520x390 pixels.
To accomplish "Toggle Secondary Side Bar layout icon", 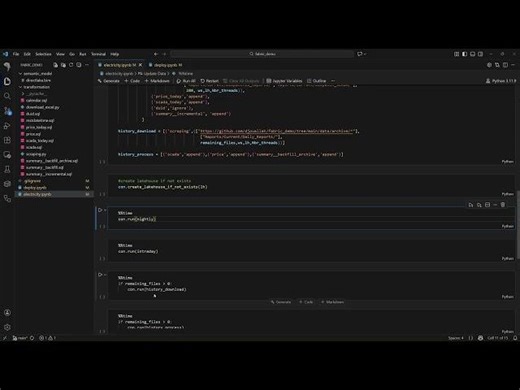I will tap(480, 54).
